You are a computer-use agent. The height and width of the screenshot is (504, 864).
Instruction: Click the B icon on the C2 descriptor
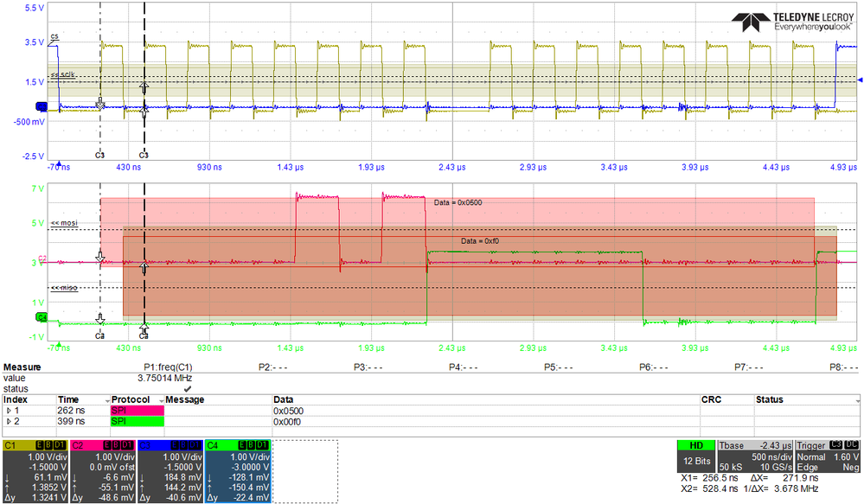[x=115, y=444]
